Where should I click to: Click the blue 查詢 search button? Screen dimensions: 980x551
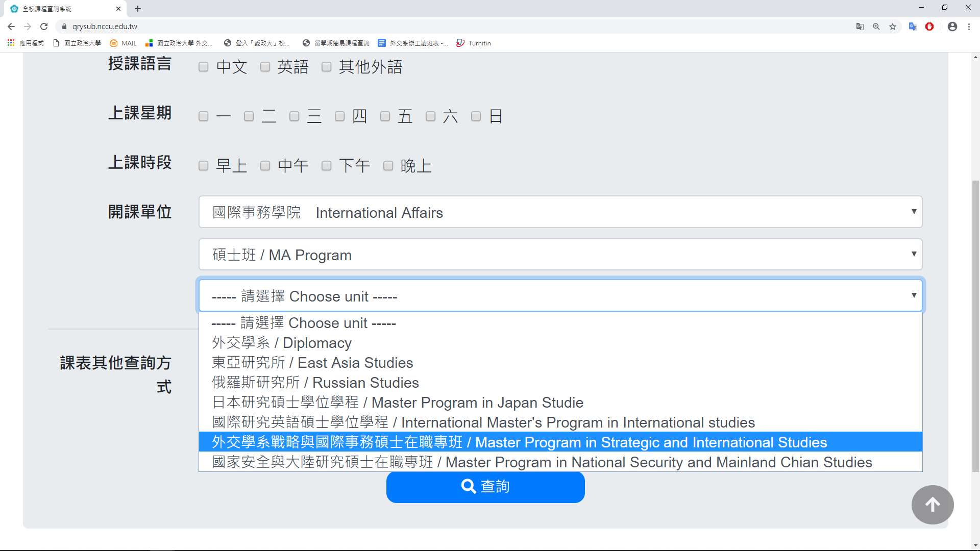[x=485, y=487]
